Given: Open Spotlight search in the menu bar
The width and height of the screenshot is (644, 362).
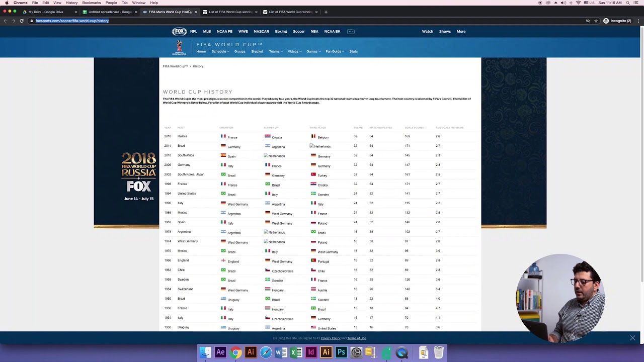Looking at the screenshot, I should (x=628, y=3).
